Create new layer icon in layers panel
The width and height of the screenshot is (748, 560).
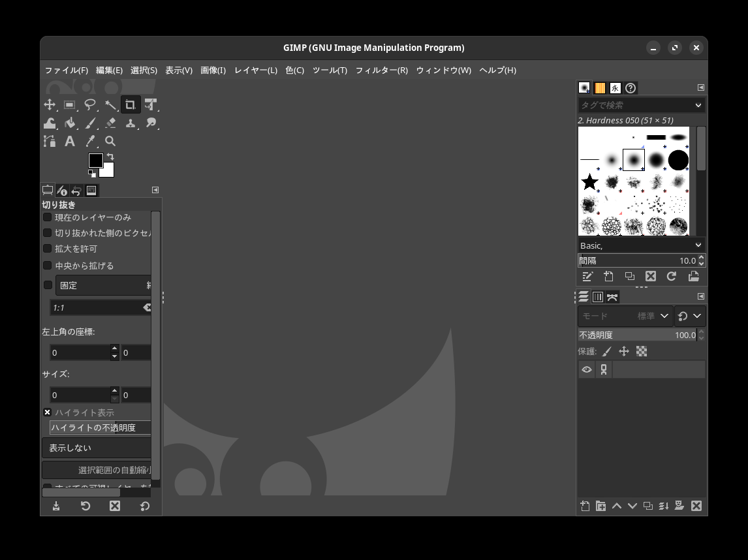585,506
